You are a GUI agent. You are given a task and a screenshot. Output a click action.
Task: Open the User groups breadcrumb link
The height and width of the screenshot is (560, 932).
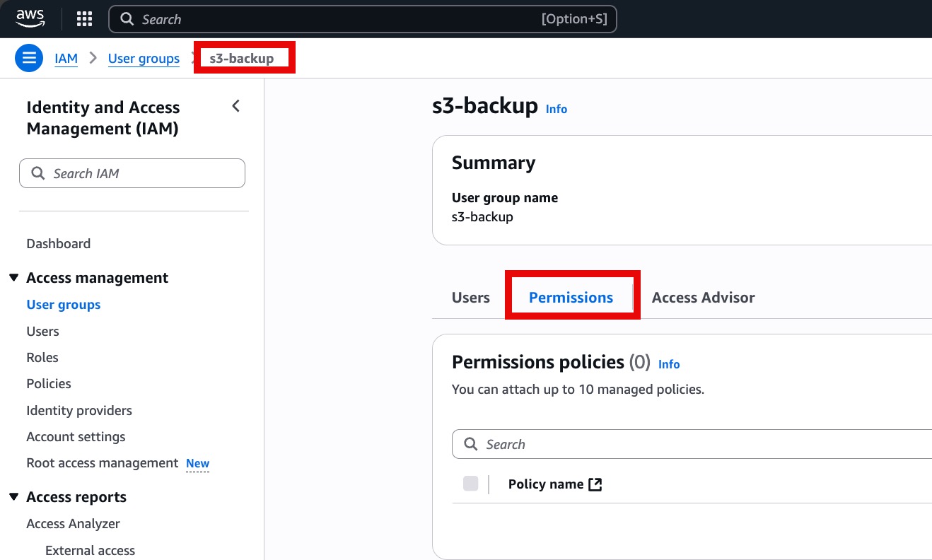(x=144, y=59)
